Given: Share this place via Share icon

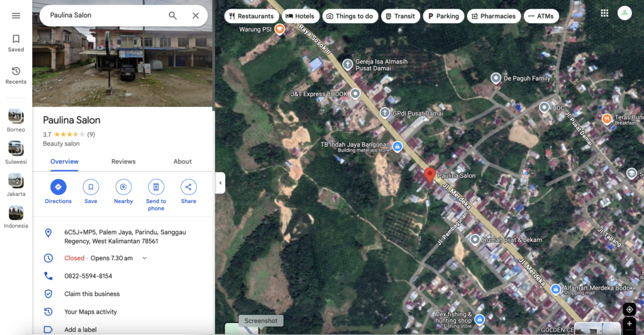Looking at the screenshot, I should (189, 187).
